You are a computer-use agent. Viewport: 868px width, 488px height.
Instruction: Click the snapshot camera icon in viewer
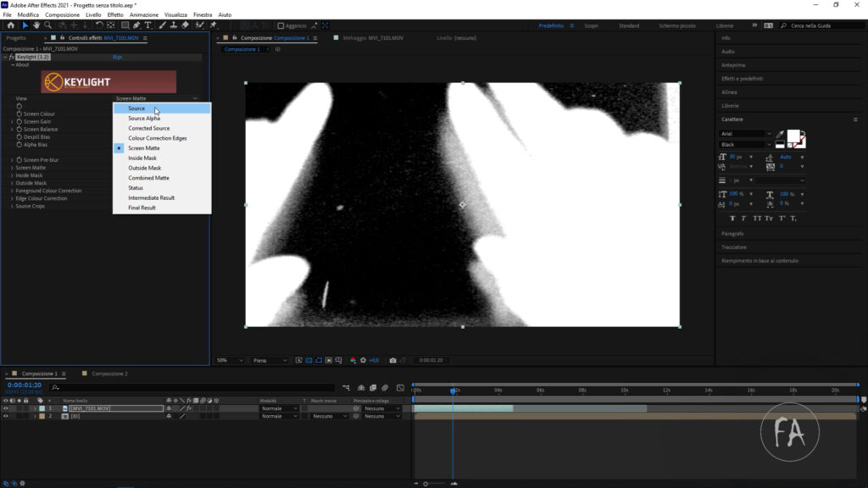tap(392, 360)
